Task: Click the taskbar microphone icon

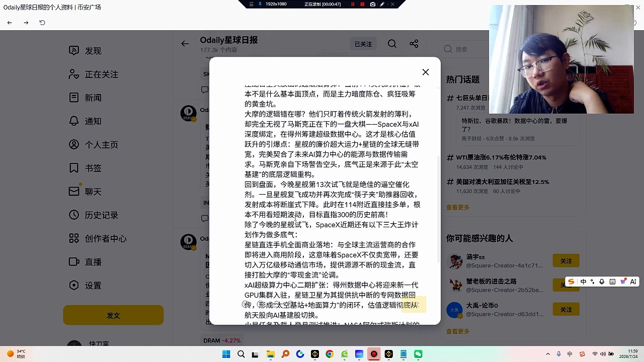Action: (x=559, y=354)
